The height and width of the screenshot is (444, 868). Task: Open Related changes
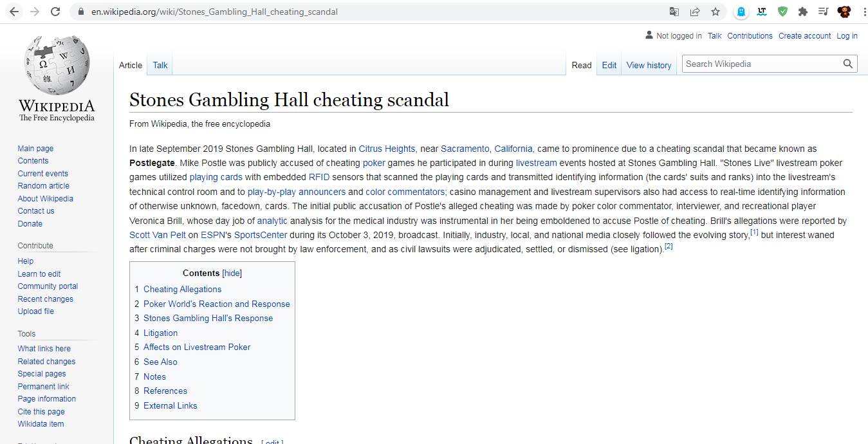(x=46, y=362)
